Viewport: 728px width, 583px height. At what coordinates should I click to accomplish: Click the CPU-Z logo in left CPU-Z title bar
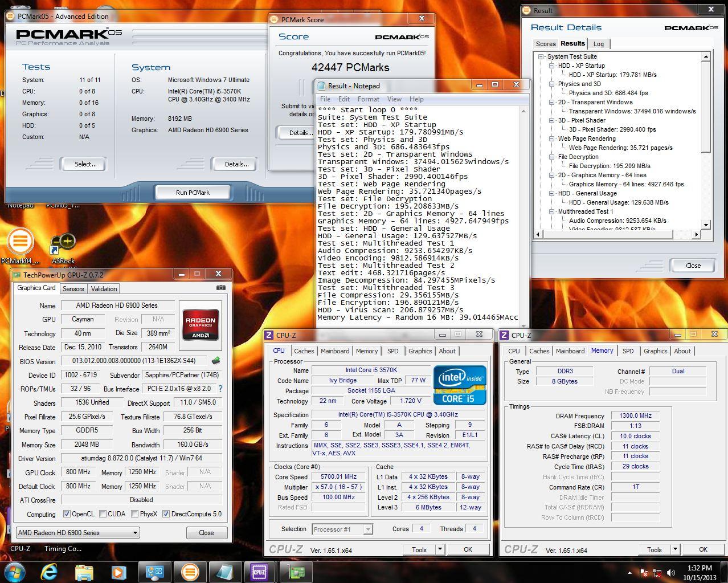269,335
